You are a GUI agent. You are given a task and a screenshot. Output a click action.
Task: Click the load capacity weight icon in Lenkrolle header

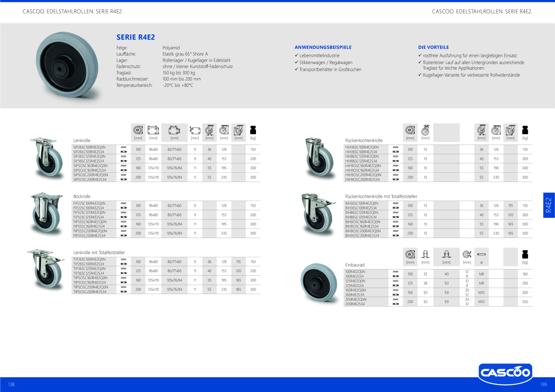point(253,130)
